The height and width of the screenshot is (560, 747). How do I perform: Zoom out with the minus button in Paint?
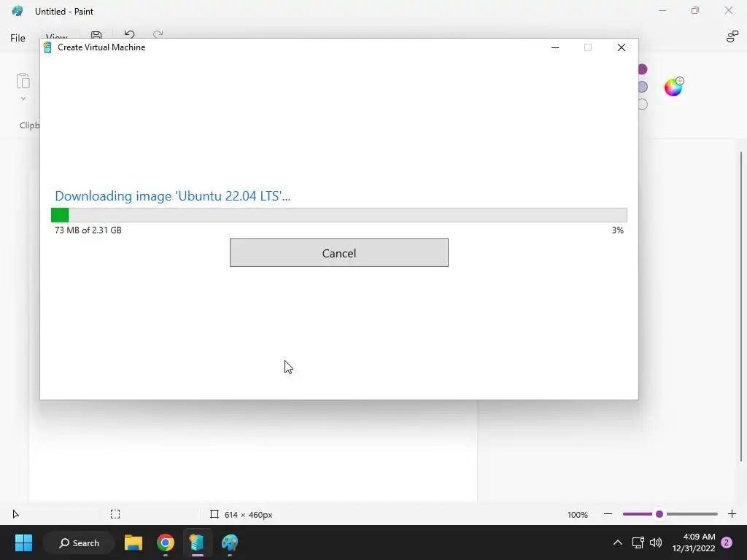click(x=608, y=514)
